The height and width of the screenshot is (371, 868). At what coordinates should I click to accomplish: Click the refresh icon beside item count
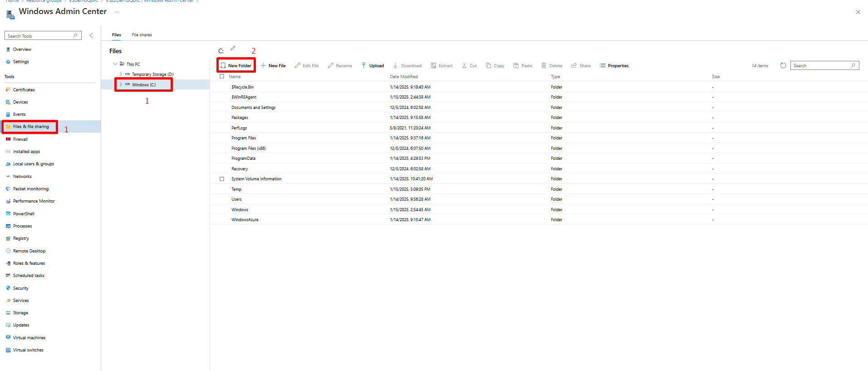[783, 65]
